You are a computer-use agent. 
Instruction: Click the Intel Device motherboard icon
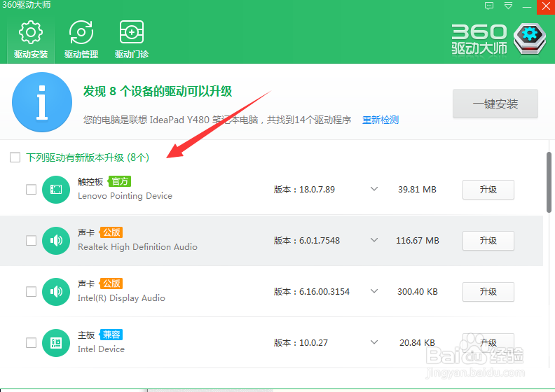(x=56, y=343)
